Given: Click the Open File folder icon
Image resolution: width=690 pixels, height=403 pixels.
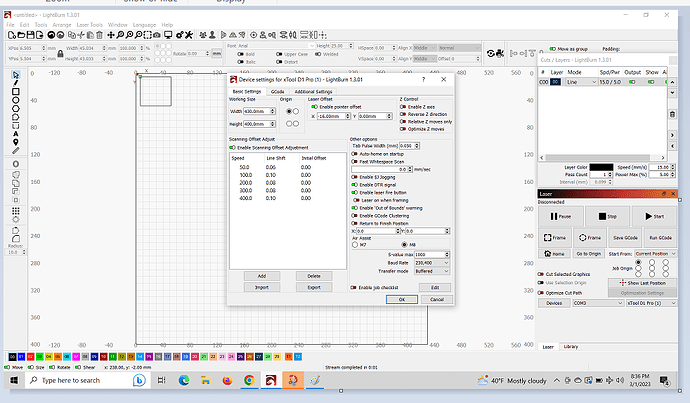Looking at the screenshot, I should pos(22,35).
